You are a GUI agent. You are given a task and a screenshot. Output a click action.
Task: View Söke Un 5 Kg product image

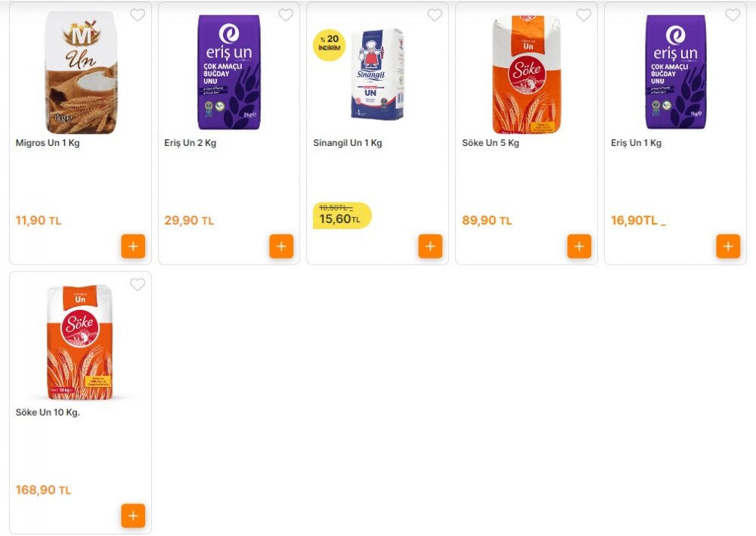coord(526,74)
